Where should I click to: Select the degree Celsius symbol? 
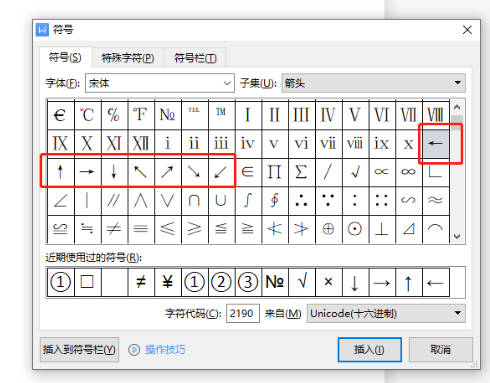click(87, 115)
